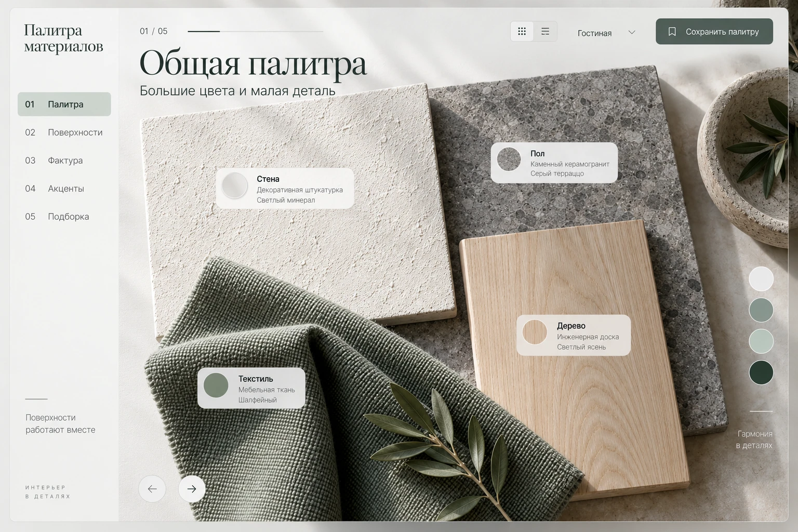The height and width of the screenshot is (532, 798).
Task: Open the Дерево material card
Action: [574, 336]
